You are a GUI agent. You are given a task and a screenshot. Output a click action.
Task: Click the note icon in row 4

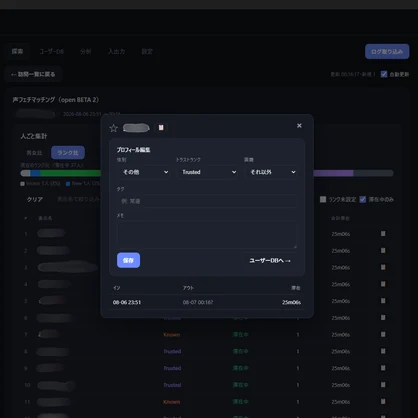click(383, 284)
